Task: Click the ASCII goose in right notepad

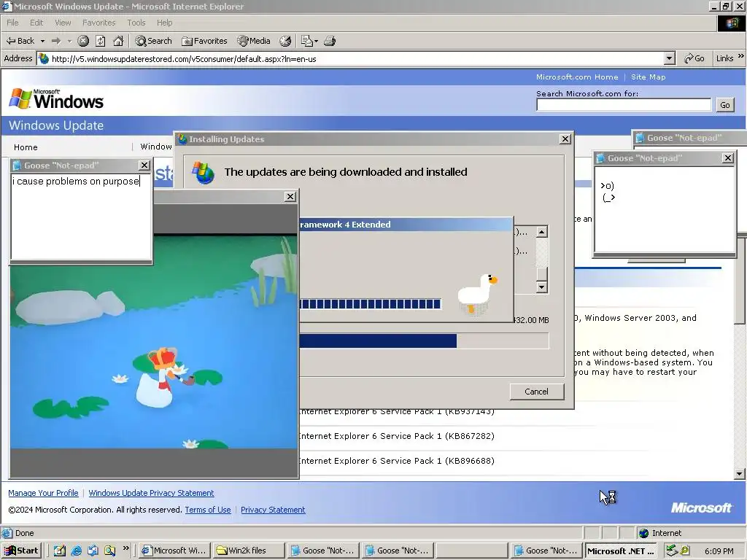Action: (x=608, y=192)
